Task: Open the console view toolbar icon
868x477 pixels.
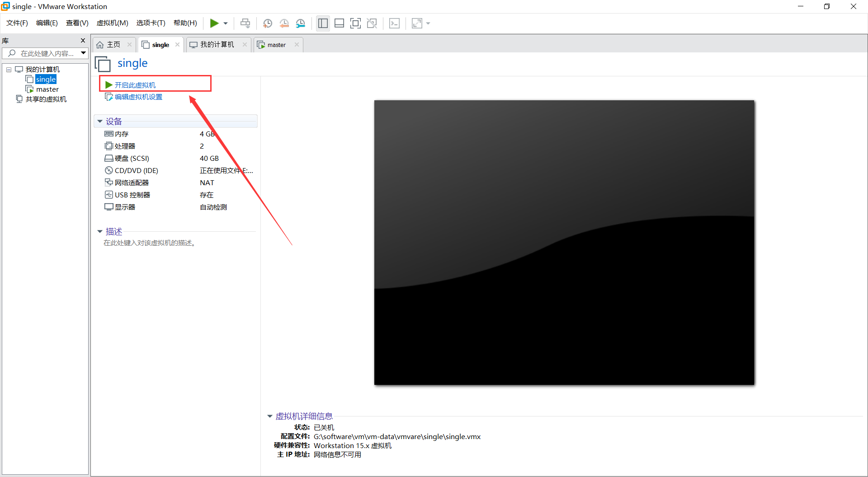Action: click(x=394, y=23)
